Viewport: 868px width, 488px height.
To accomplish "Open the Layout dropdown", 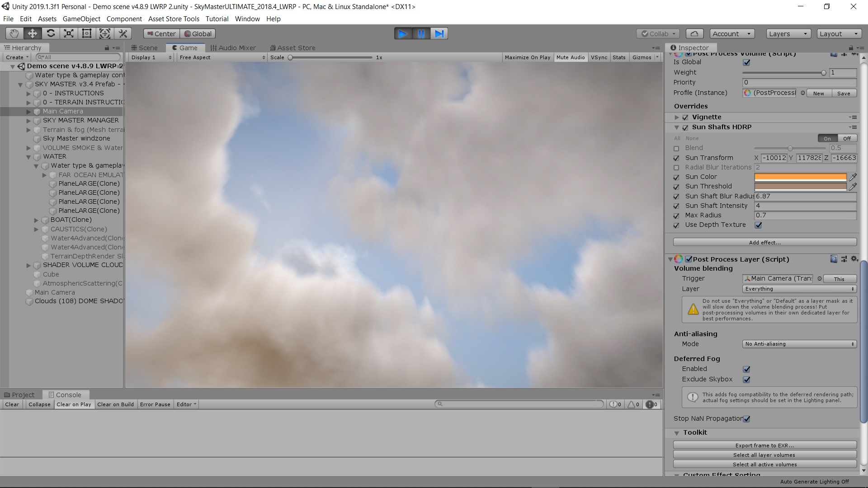I will pos(839,33).
